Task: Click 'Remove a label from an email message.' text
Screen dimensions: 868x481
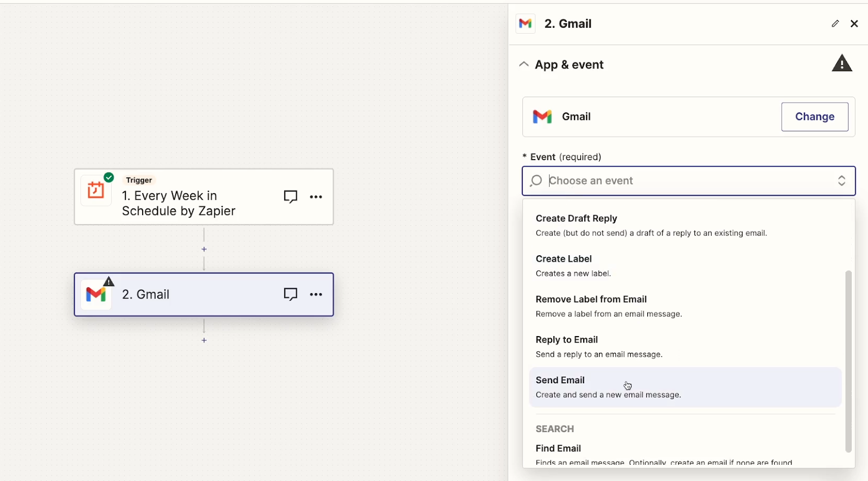Action: pos(609,314)
